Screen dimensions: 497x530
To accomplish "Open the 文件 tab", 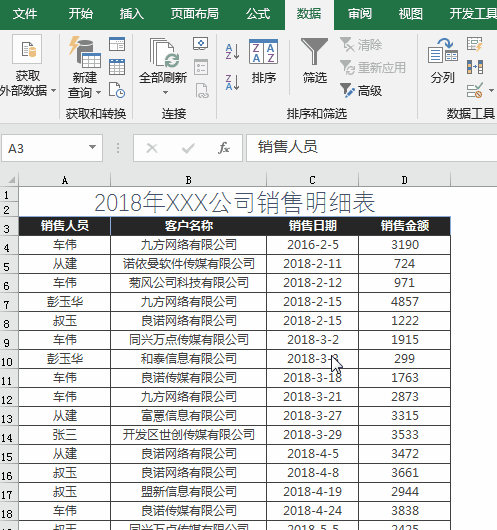I will pos(25,14).
